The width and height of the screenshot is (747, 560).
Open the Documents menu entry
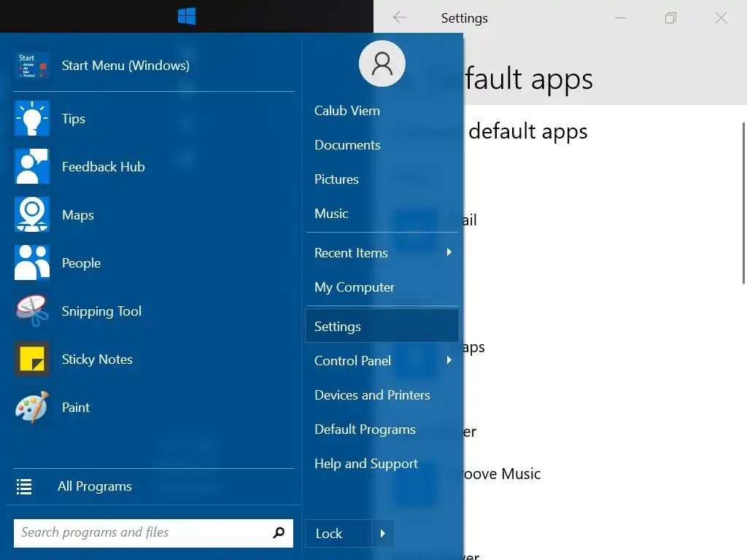click(347, 145)
